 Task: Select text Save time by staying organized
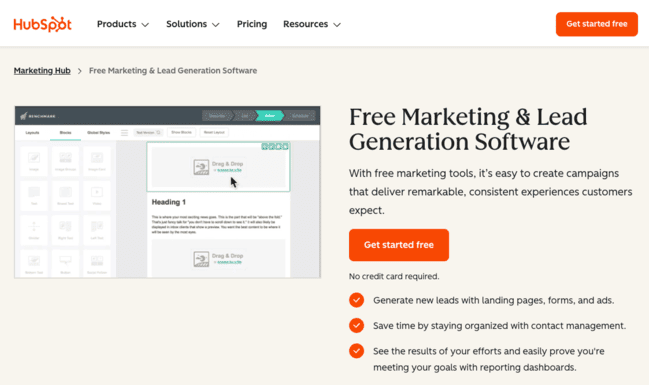[x=500, y=326]
